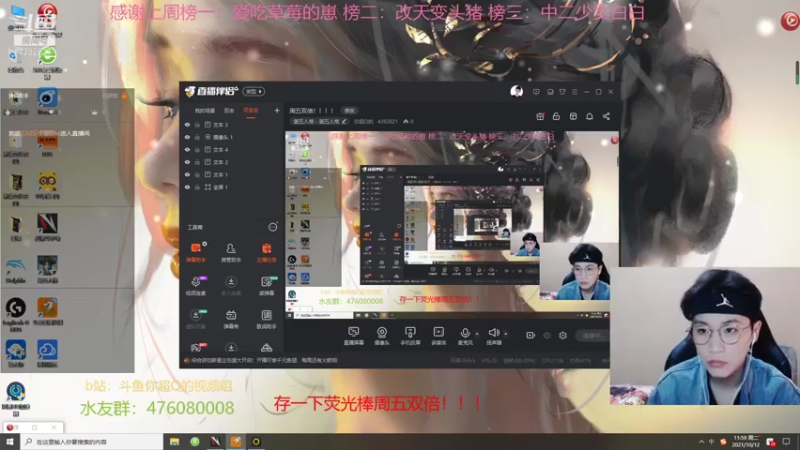Open the 多人连麦 multi-user co-stream tool
The height and width of the screenshot is (450, 800).
click(x=231, y=286)
